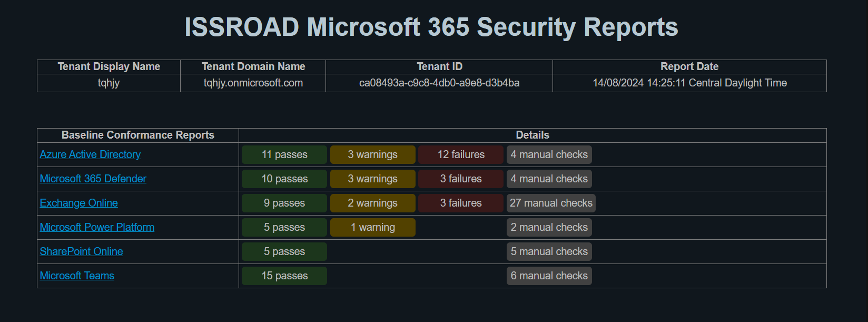Image resolution: width=868 pixels, height=322 pixels.
Task: Click the 'Baseline Conformance Reports' column header
Action: point(138,135)
